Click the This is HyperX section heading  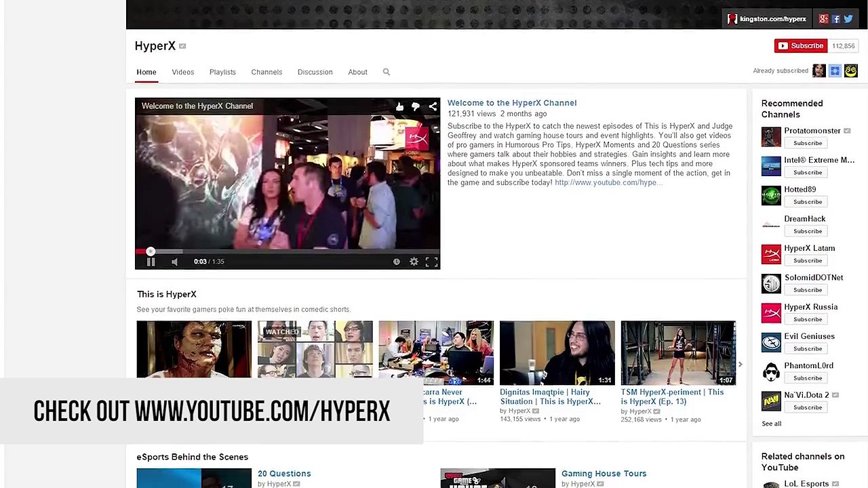(x=167, y=294)
